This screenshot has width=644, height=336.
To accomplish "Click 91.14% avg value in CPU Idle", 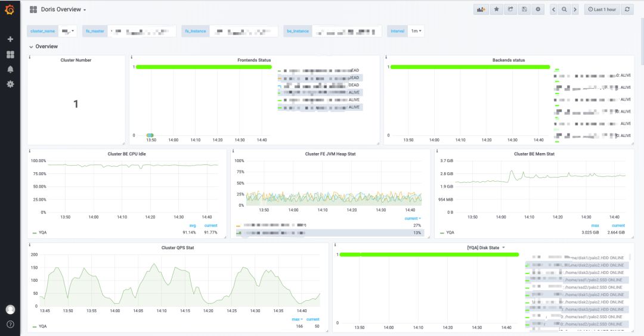I will tap(189, 232).
